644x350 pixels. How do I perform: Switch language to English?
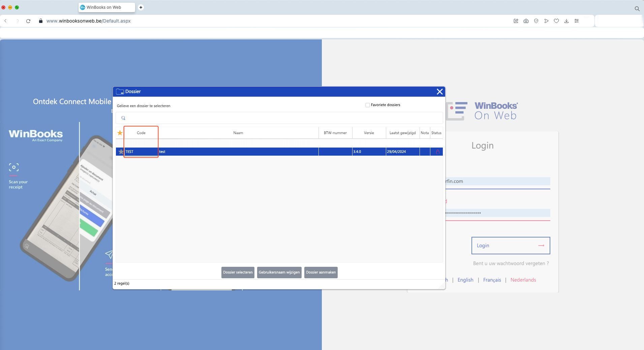click(465, 280)
